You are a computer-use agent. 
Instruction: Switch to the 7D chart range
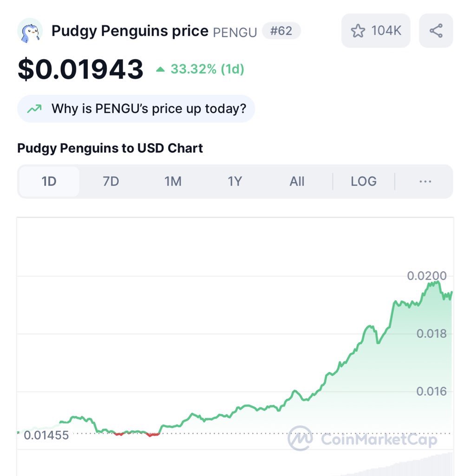[x=111, y=182]
